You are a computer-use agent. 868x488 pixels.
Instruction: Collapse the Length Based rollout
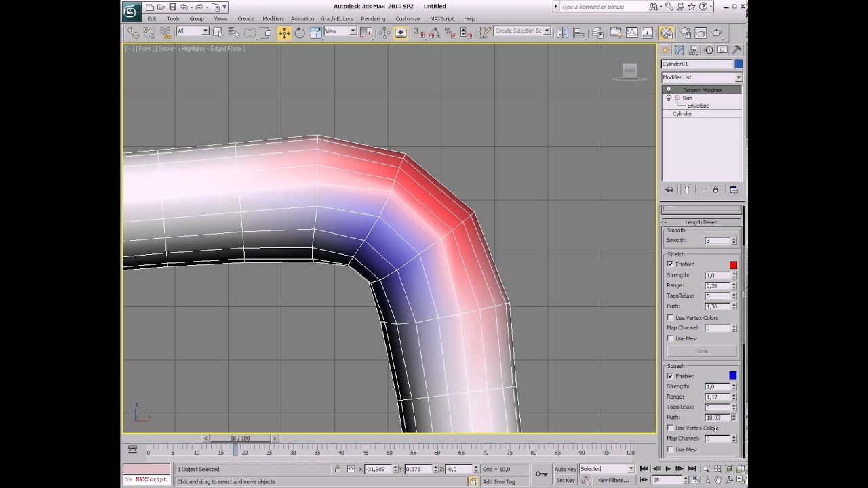click(x=701, y=222)
